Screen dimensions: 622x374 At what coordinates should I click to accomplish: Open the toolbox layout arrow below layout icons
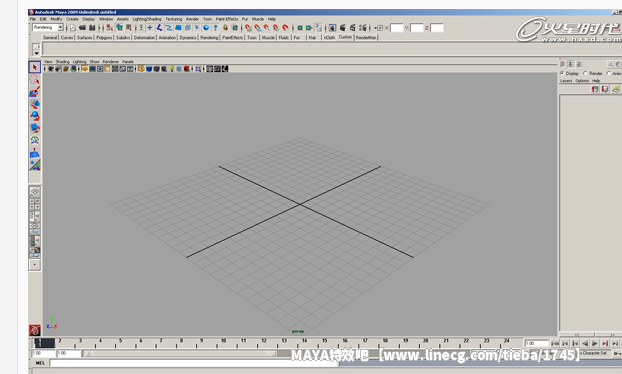(x=35, y=265)
